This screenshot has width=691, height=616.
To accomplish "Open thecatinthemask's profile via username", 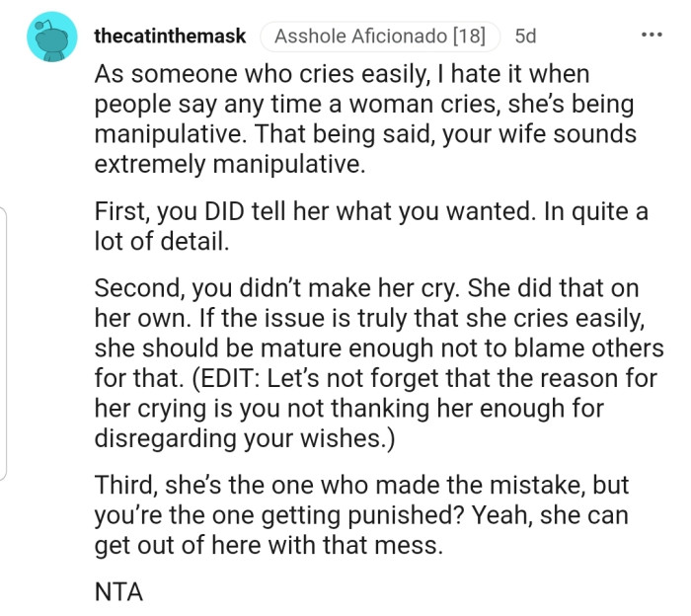I will [170, 37].
